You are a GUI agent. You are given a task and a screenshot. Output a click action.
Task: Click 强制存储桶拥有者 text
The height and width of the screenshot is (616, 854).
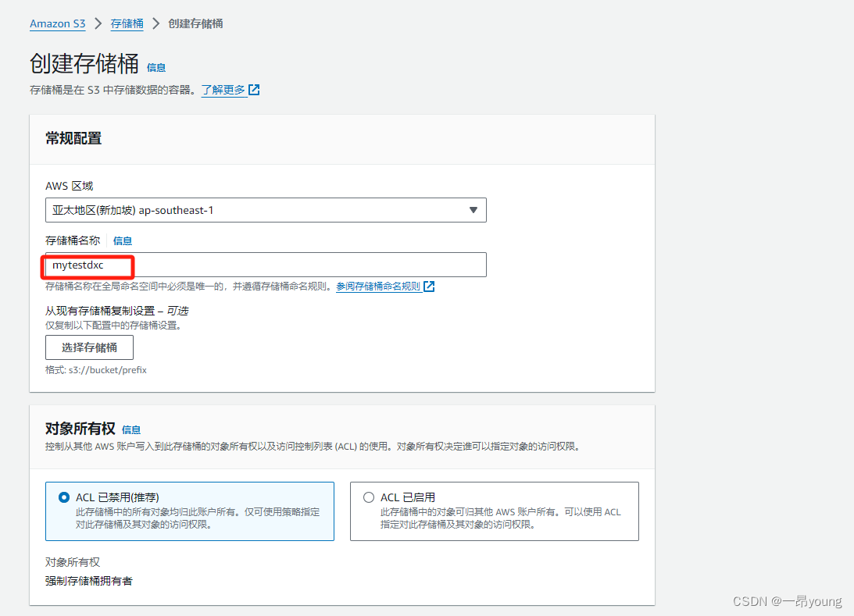pyautogui.click(x=89, y=581)
